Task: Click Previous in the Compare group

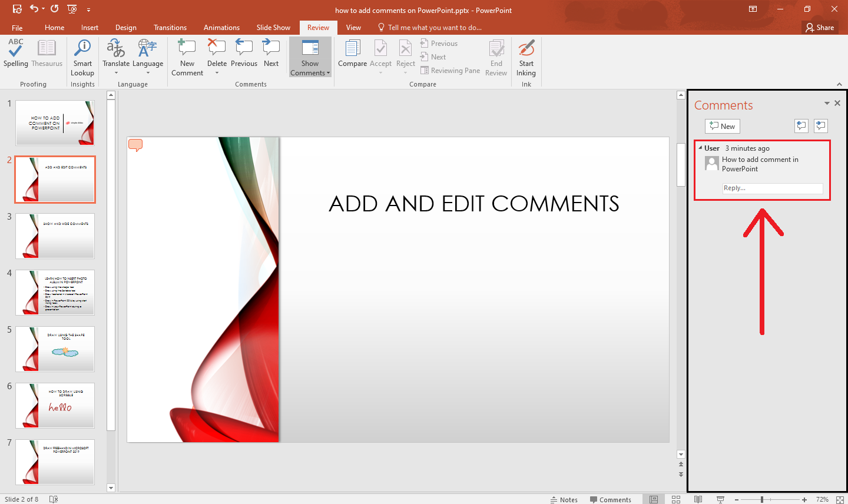Action: 439,44
